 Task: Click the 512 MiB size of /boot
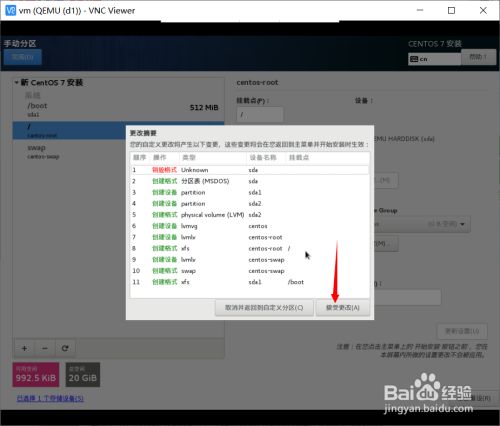click(204, 108)
